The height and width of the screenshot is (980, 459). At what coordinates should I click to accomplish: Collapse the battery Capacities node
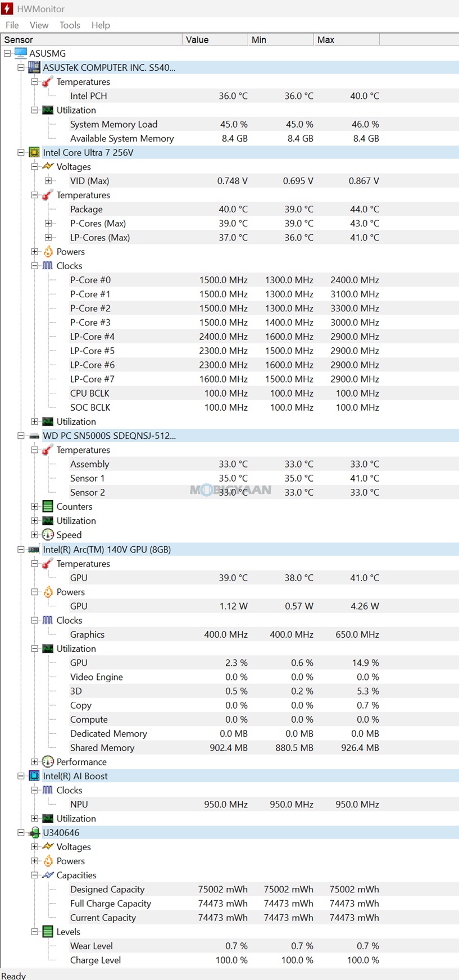coord(34,875)
